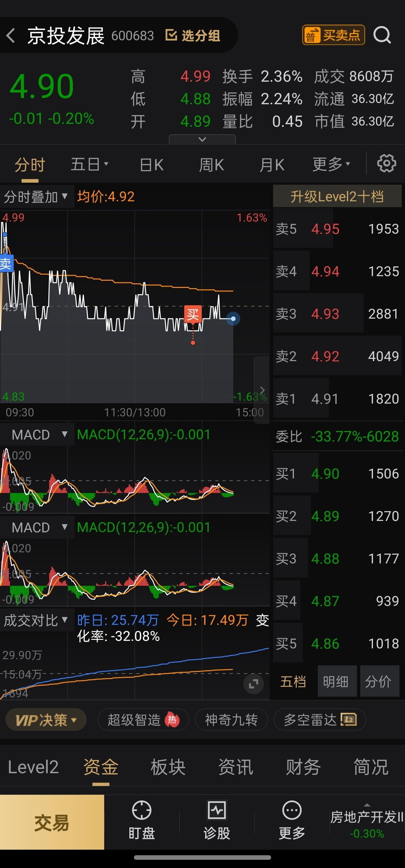Tap the 买2 row at 4.89
This screenshot has width=405, height=868.
click(x=338, y=516)
